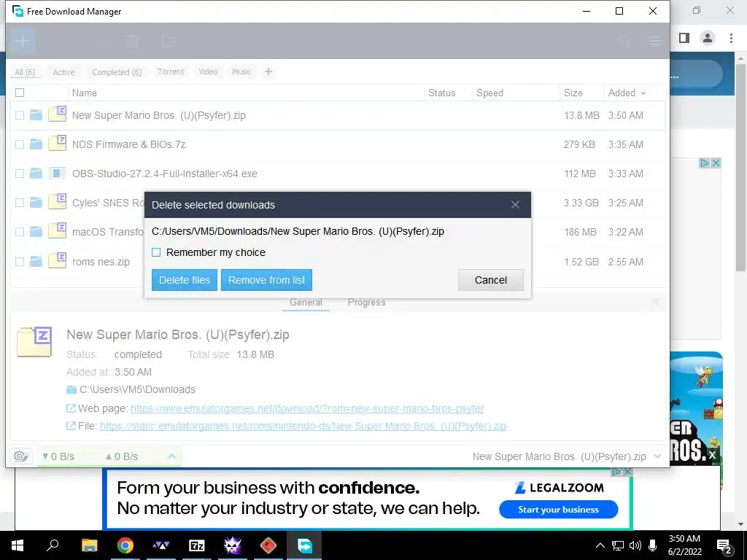Check the roms nes.zip row checkbox
Screen dimensions: 747x560
(x=20, y=262)
